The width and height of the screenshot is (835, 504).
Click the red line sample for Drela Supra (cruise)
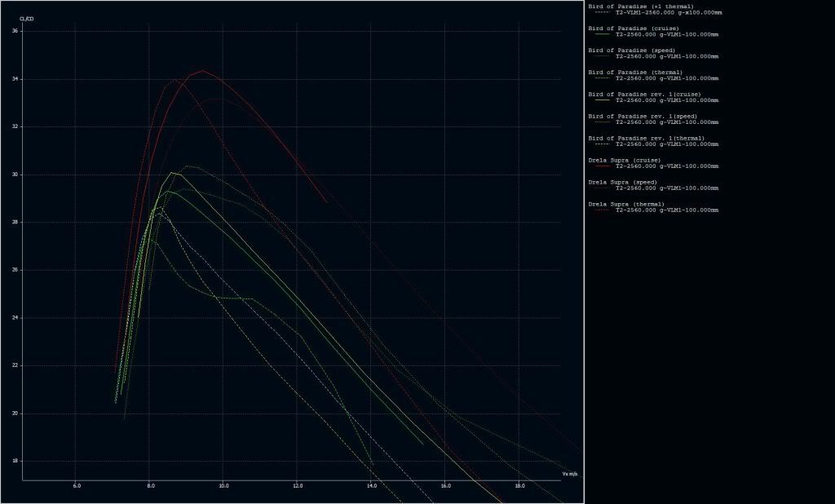(x=603, y=166)
